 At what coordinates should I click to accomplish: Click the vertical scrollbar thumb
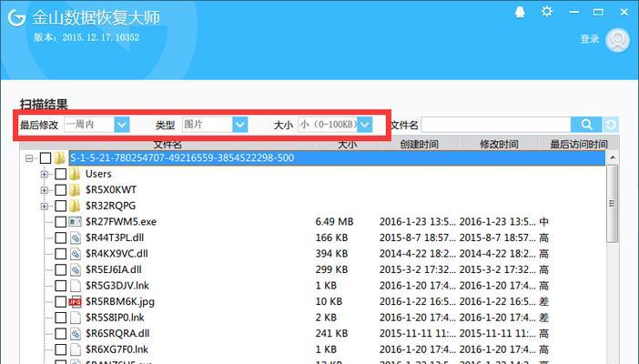click(x=612, y=204)
